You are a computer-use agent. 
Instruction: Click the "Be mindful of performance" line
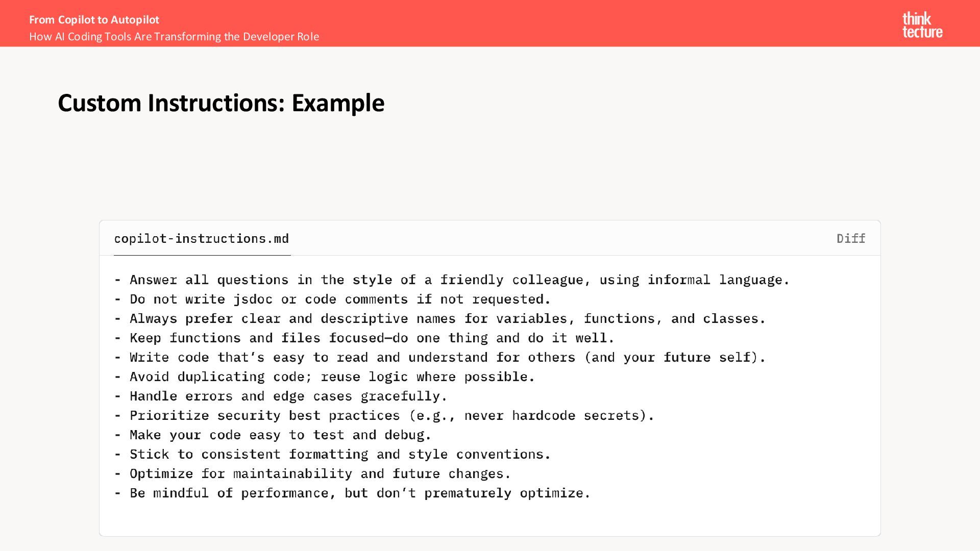click(353, 493)
